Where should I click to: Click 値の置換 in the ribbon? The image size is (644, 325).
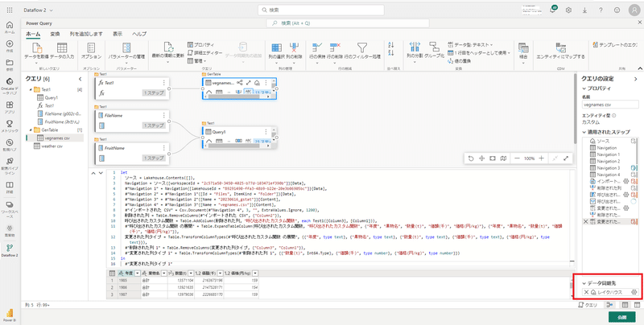459,60
